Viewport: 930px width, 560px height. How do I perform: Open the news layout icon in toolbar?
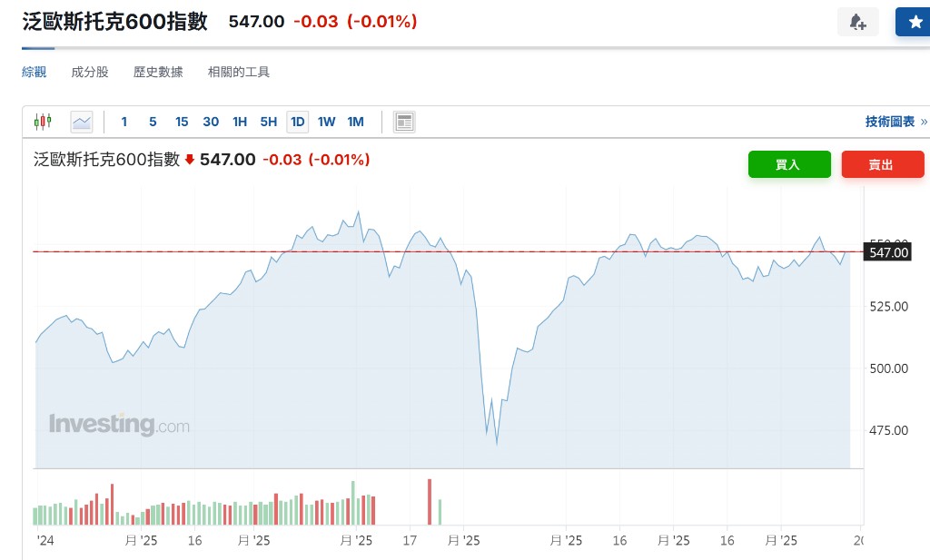coord(404,122)
